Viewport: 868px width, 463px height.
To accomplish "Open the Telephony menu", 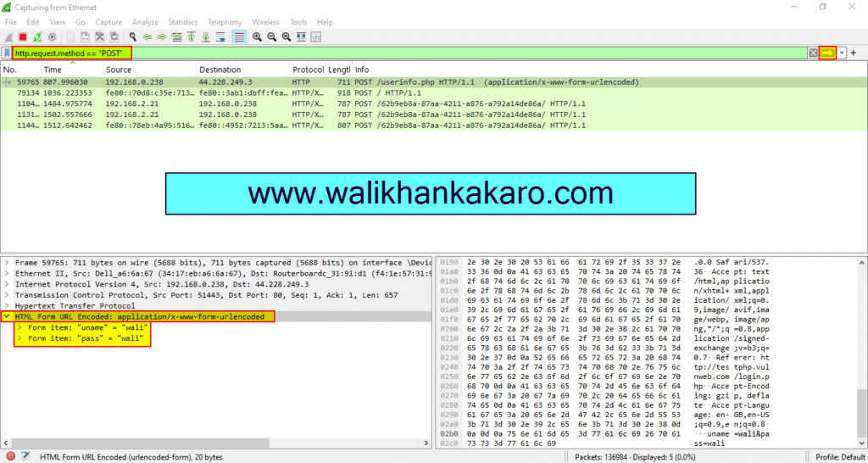I will coord(225,22).
